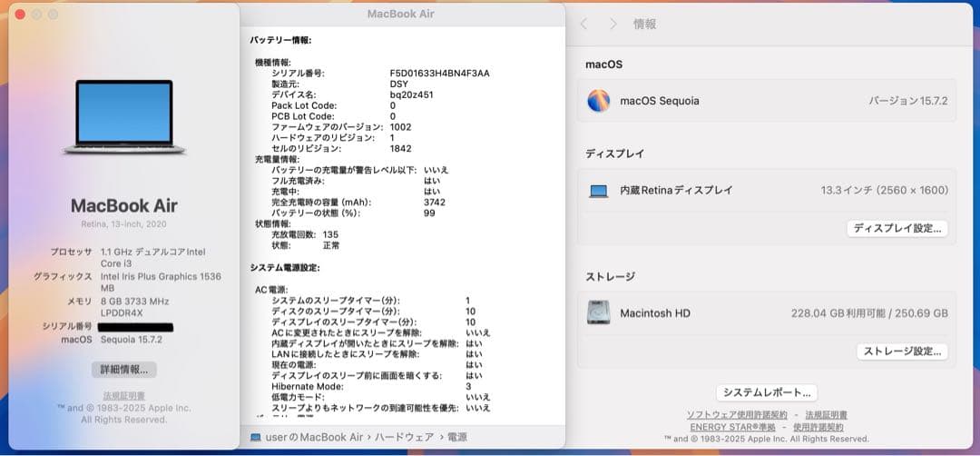Open 詳細情報 button in About window
Image resolution: width=980 pixels, height=456 pixels.
[x=123, y=369]
